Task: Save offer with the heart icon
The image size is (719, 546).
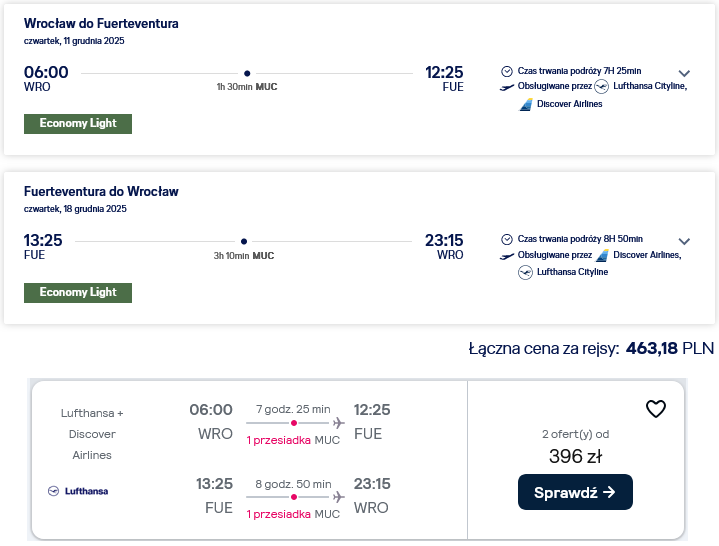Action: tap(656, 408)
